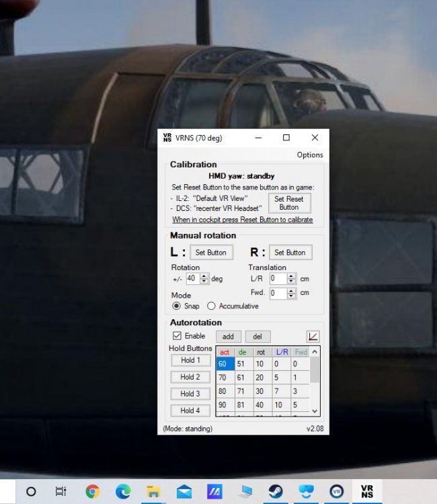Viewport: 437px width, 504px height.
Task: Open the autorotation curve graph icon
Action: [x=313, y=336]
